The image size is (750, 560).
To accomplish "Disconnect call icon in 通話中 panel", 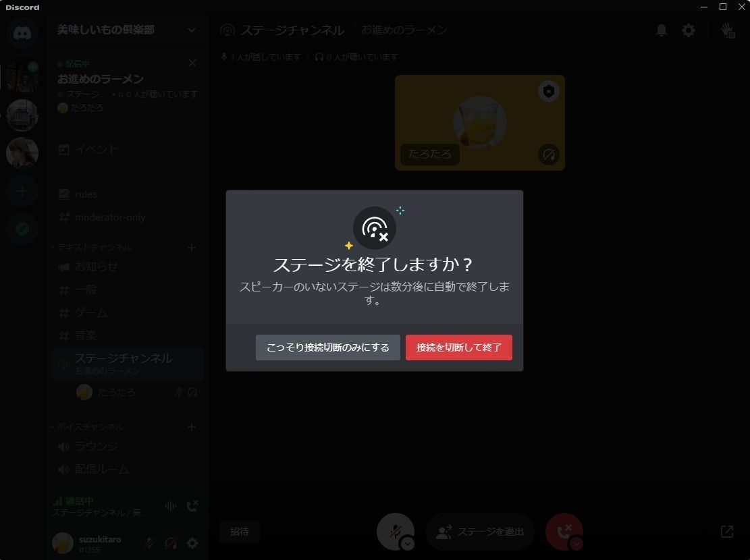I will tap(192, 506).
